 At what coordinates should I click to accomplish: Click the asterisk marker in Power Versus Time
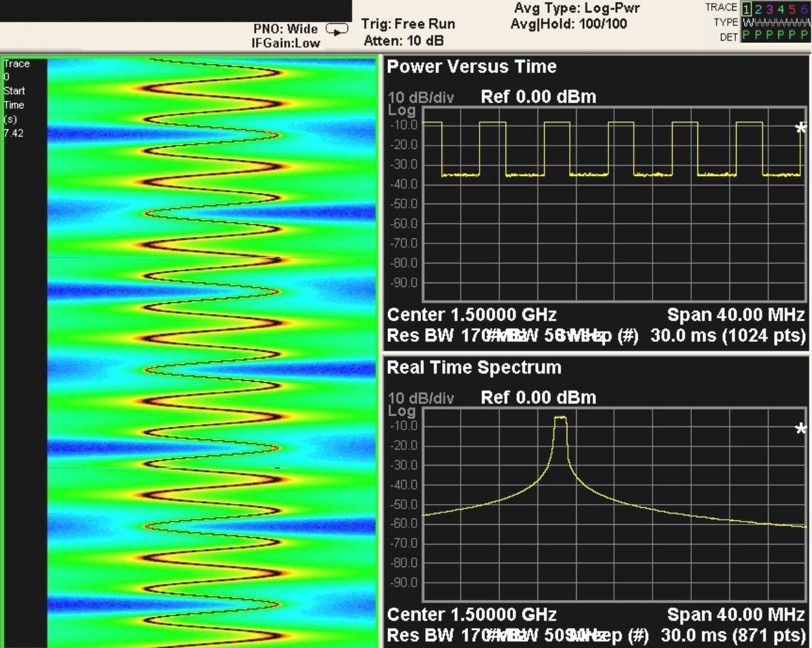[801, 129]
